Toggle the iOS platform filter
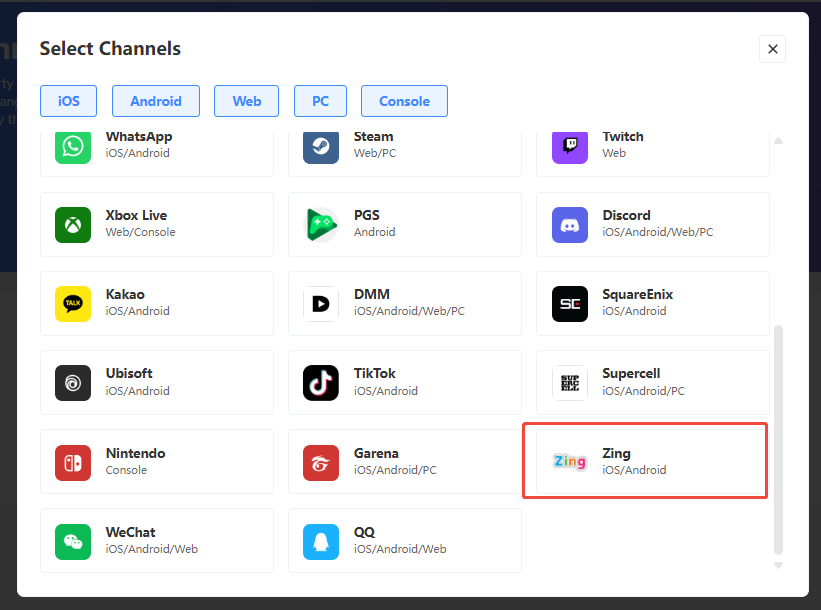This screenshot has height=610, width=821. coord(69,101)
